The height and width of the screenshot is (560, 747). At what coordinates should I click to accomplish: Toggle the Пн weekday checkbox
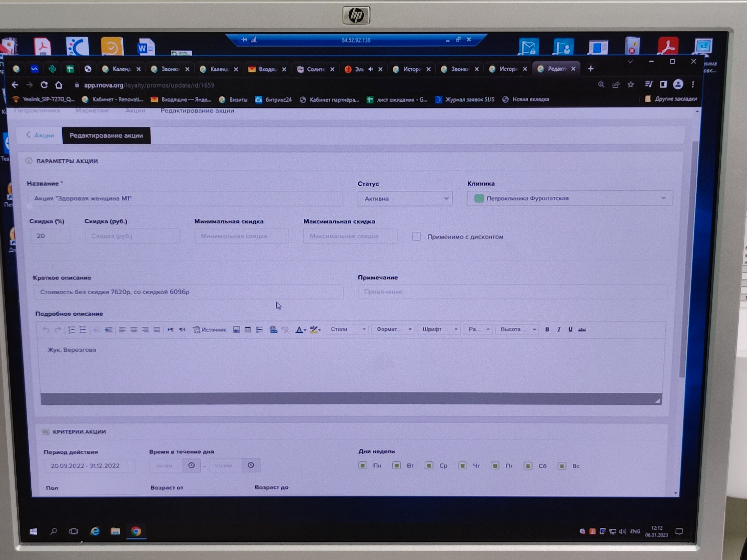(x=363, y=466)
